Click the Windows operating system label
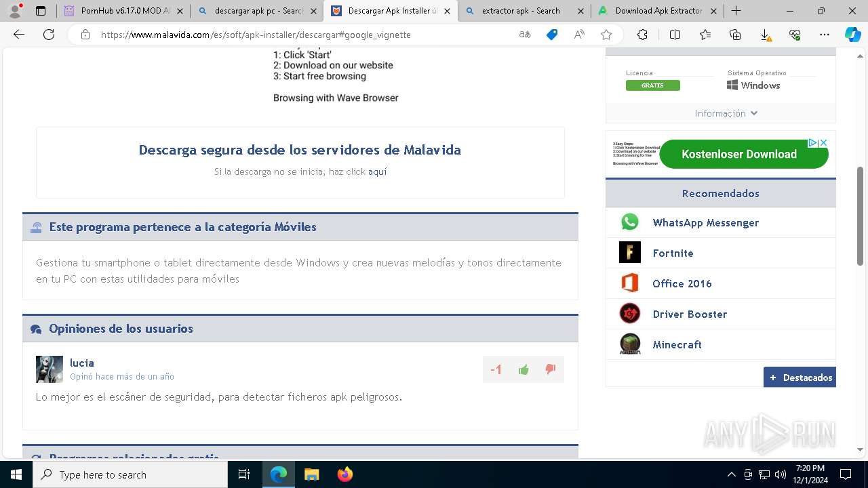The image size is (868, 488). 753,85
